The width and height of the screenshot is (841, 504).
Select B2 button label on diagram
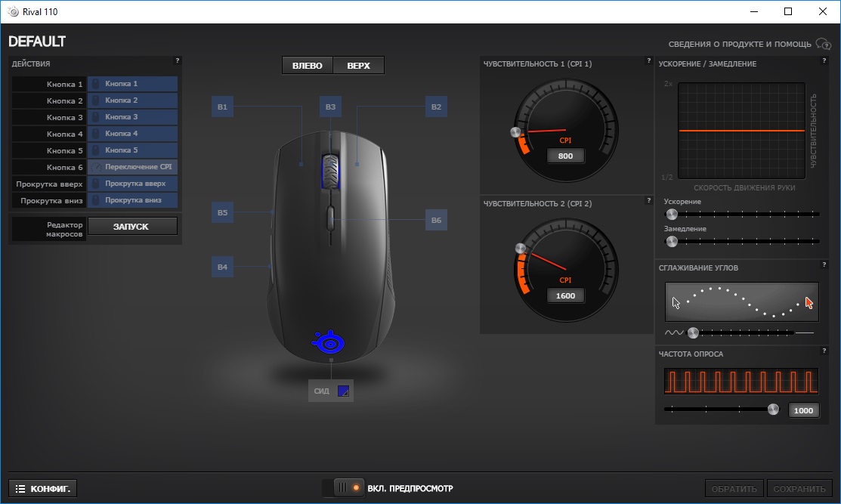click(436, 107)
